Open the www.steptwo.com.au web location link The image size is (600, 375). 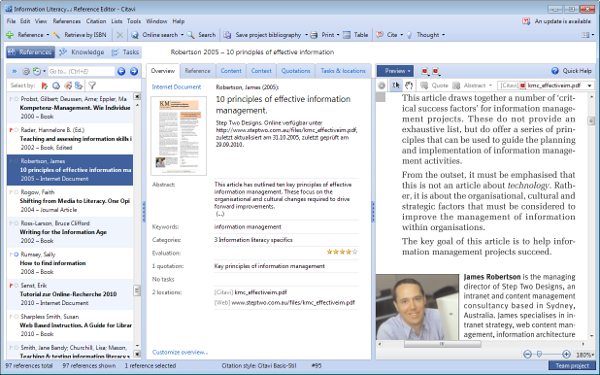[293, 302]
